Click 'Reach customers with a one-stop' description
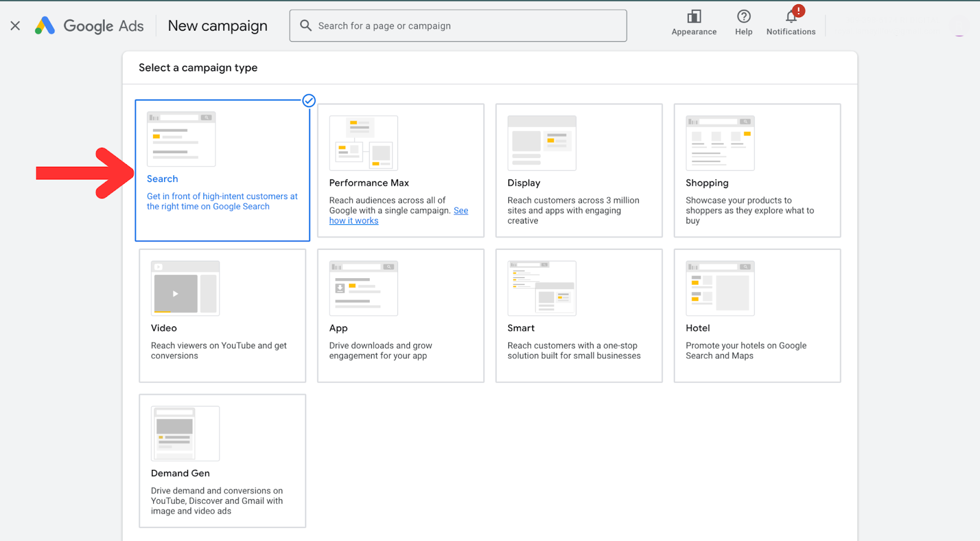The width and height of the screenshot is (980, 541). pos(574,350)
